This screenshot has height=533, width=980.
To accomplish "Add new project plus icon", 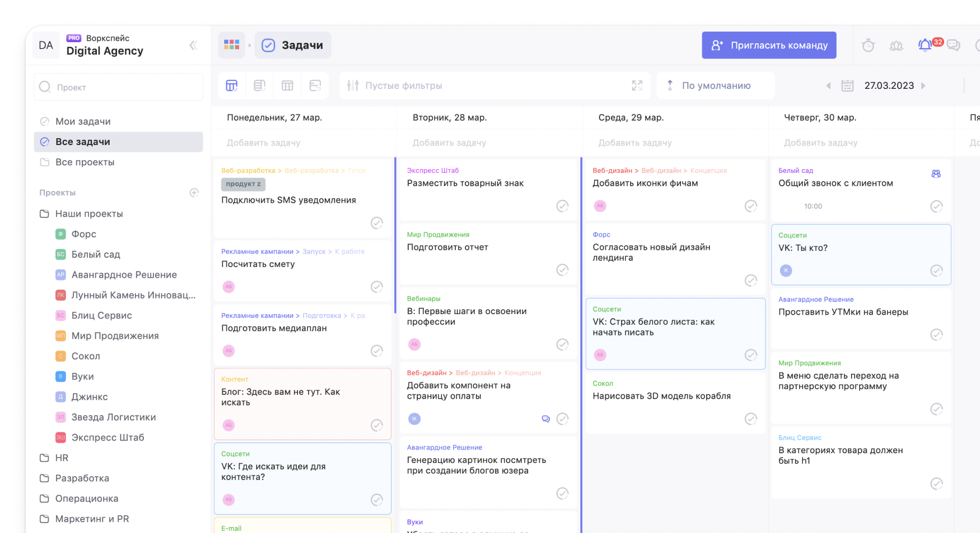I will click(x=194, y=193).
